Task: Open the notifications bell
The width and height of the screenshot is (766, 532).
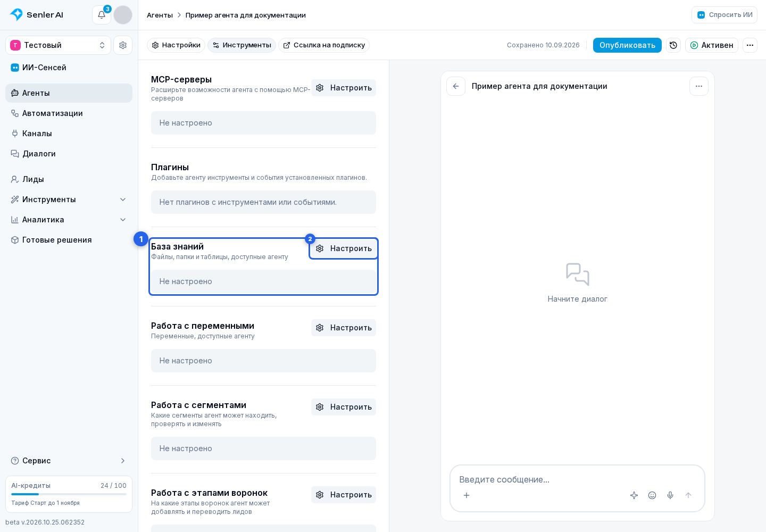Action: 102,15
